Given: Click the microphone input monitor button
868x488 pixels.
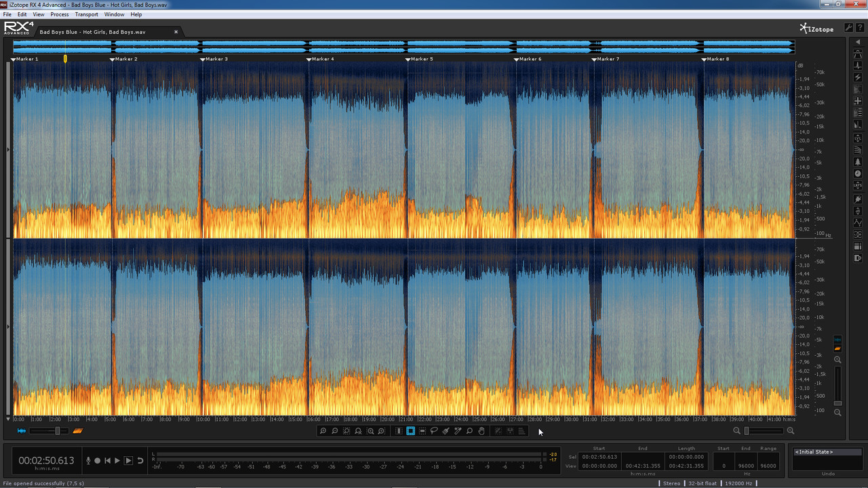Looking at the screenshot, I should click(87, 461).
